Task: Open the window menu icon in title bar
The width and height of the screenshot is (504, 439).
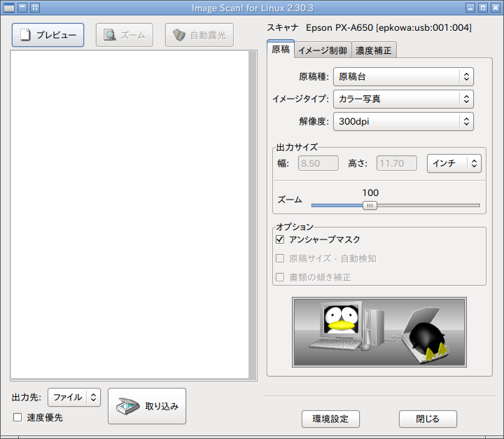Action: [9, 8]
